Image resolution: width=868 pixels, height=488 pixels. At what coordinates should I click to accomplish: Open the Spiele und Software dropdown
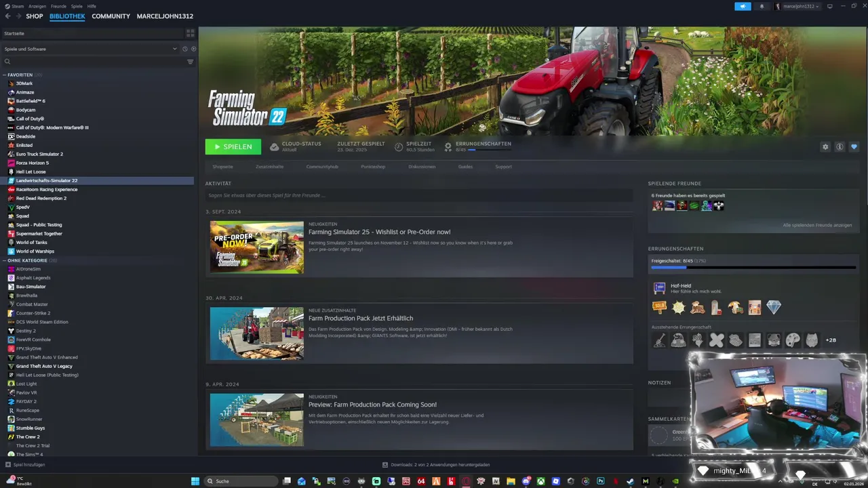coord(90,49)
